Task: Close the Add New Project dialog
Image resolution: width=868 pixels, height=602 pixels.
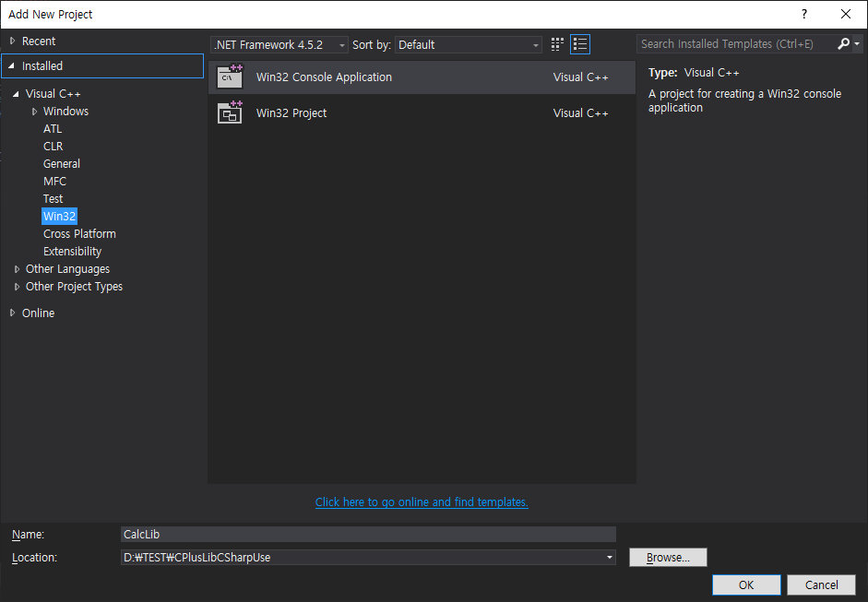Action: [x=846, y=15]
